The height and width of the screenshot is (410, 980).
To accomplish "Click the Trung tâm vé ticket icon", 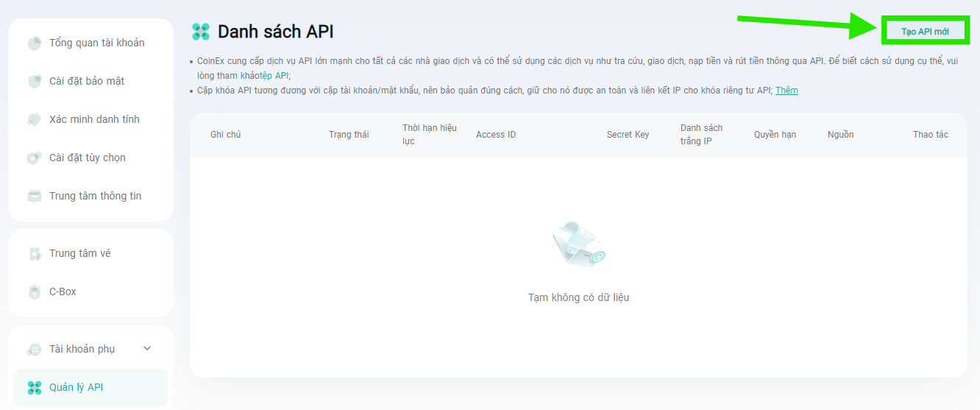I will [x=35, y=253].
